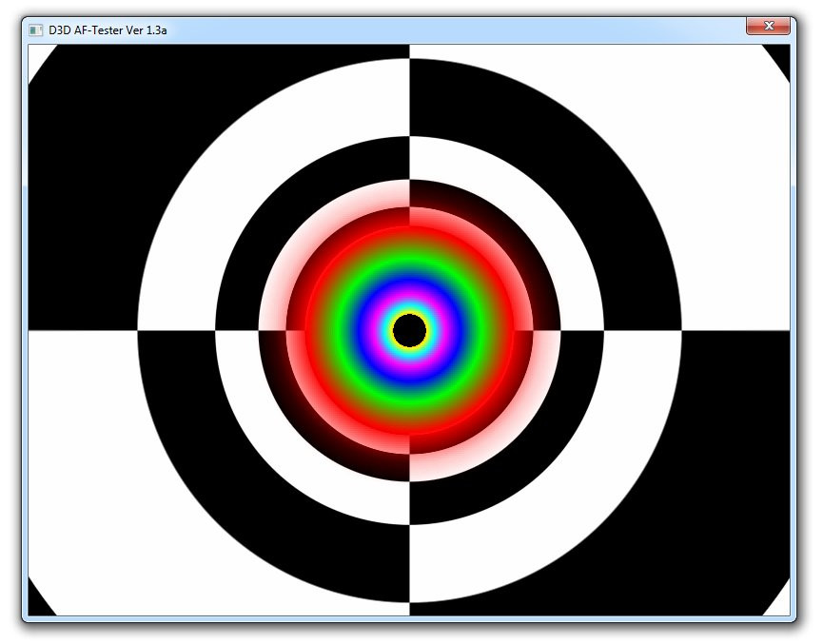The width and height of the screenshot is (823, 644).
Task: Click the black dot at the pattern center
Action: pyautogui.click(x=409, y=332)
